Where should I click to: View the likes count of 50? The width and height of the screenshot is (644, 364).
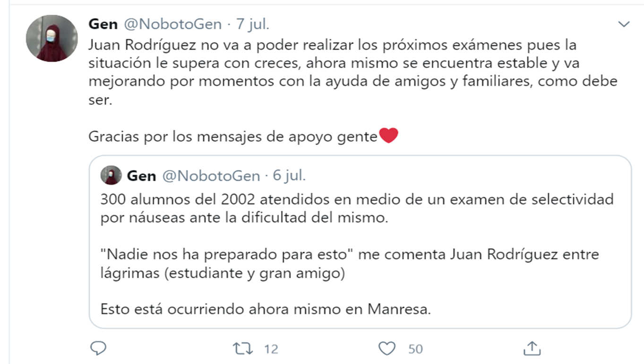pyautogui.click(x=415, y=349)
